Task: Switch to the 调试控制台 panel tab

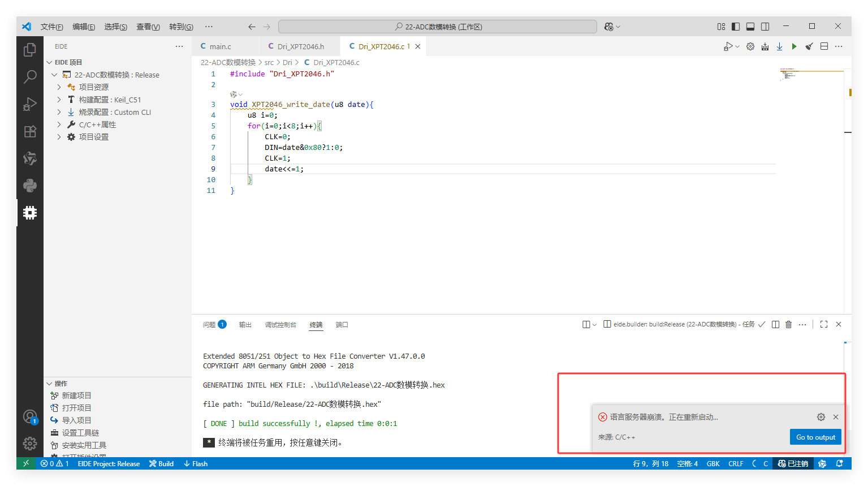Action: click(280, 324)
